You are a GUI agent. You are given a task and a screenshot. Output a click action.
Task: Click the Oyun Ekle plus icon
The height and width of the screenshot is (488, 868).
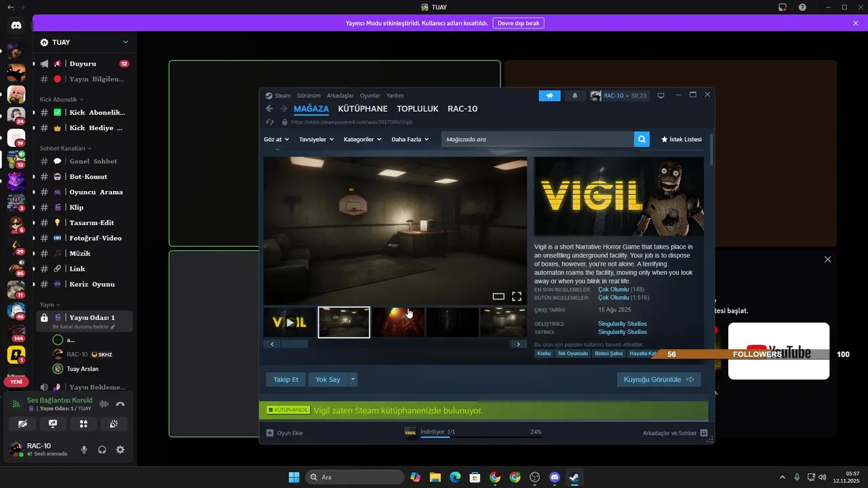click(x=270, y=432)
